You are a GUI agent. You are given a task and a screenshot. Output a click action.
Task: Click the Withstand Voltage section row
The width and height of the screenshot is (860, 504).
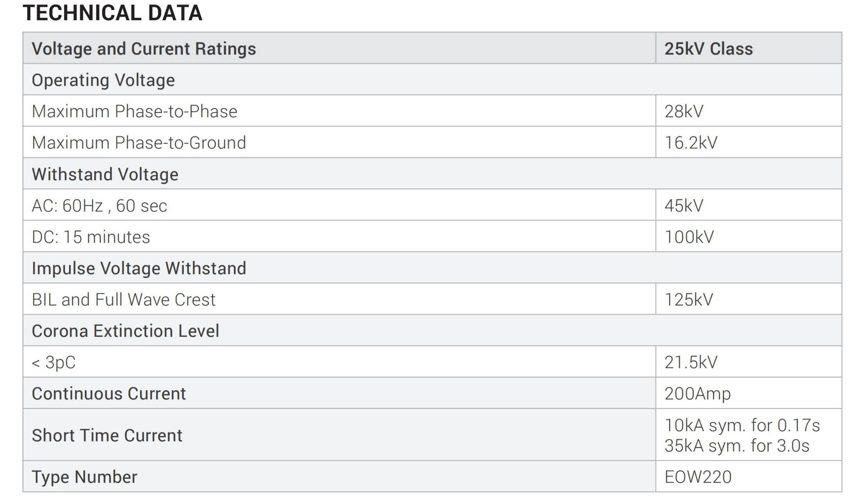(x=105, y=174)
